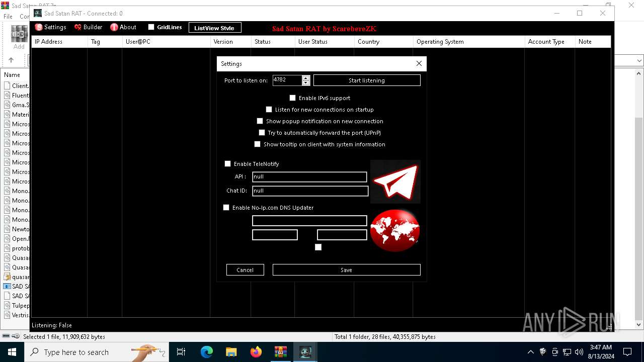Image resolution: width=644 pixels, height=362 pixels.
Task: Increase the port number with up arrow
Action: [x=306, y=78]
